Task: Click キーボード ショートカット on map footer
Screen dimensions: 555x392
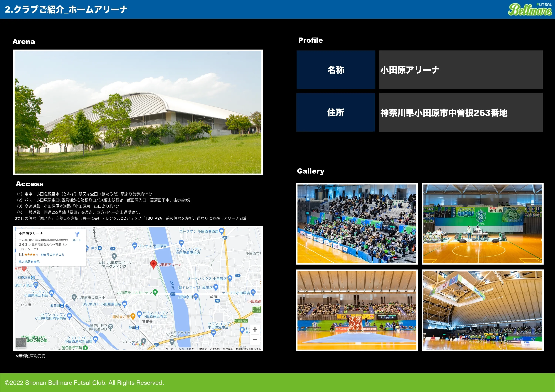Action: coord(181,349)
